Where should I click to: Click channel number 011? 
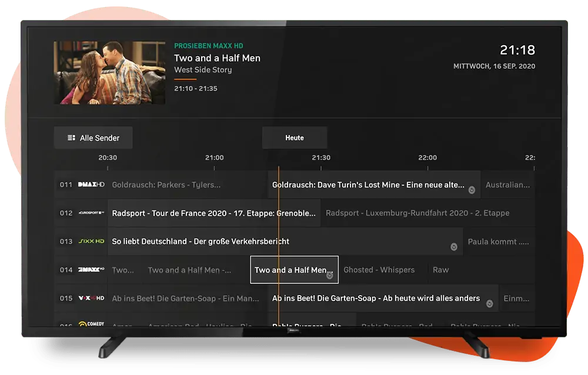[66, 185]
